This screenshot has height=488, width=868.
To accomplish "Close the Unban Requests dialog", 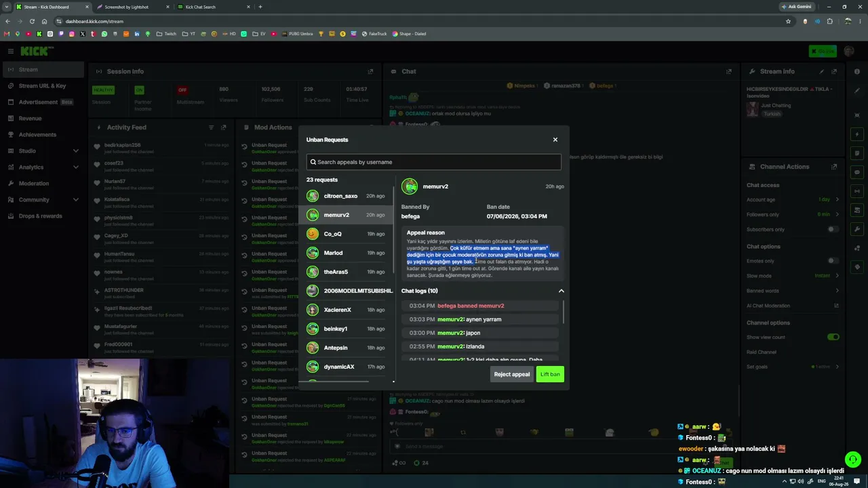I will tap(555, 140).
